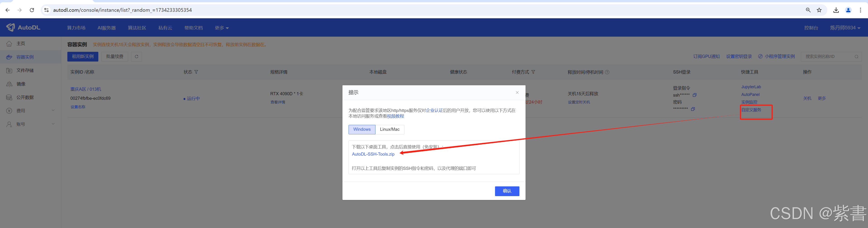This screenshot has height=228, width=868.
Task: Open 订阅GPU通知 link
Action: pyautogui.click(x=706, y=57)
